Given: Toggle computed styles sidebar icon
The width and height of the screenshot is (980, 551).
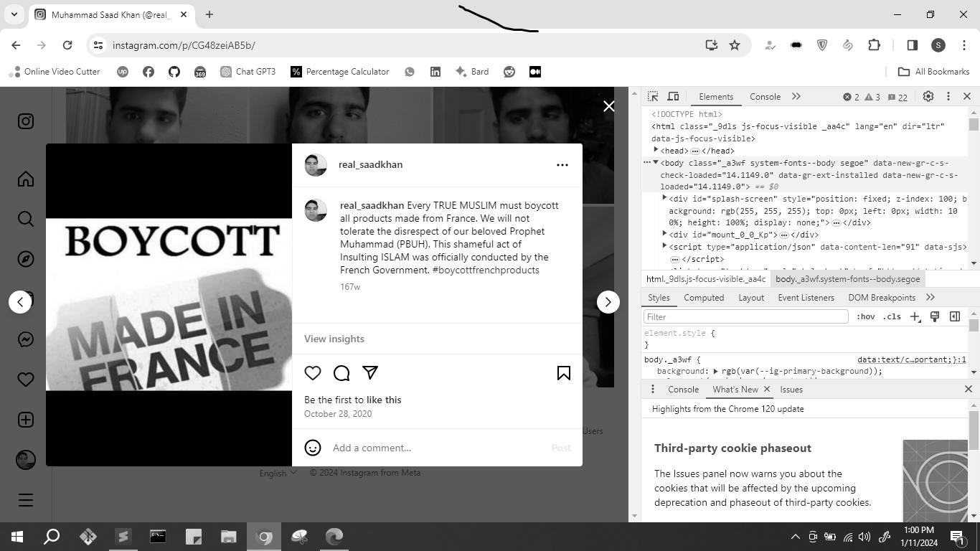Looking at the screenshot, I should (x=955, y=316).
